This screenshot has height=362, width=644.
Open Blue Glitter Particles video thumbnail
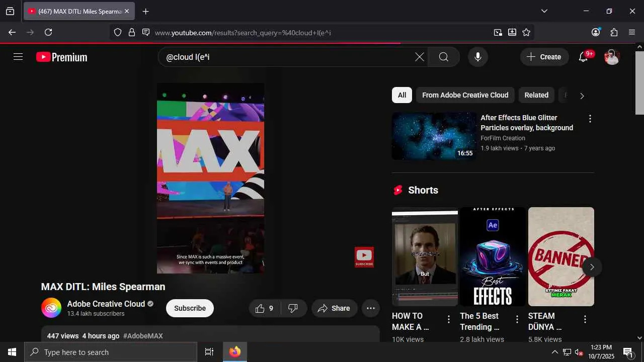click(x=434, y=136)
